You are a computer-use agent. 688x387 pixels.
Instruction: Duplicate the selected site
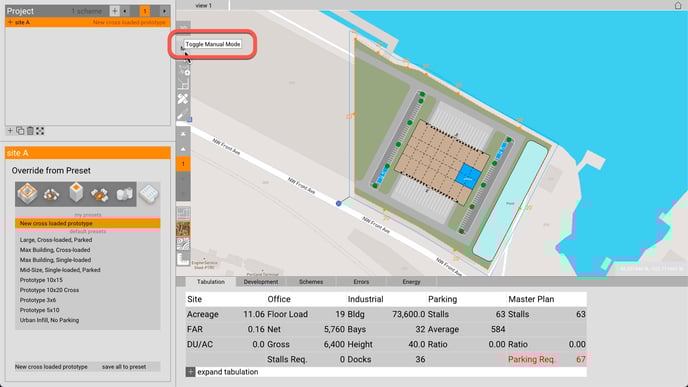[20, 131]
